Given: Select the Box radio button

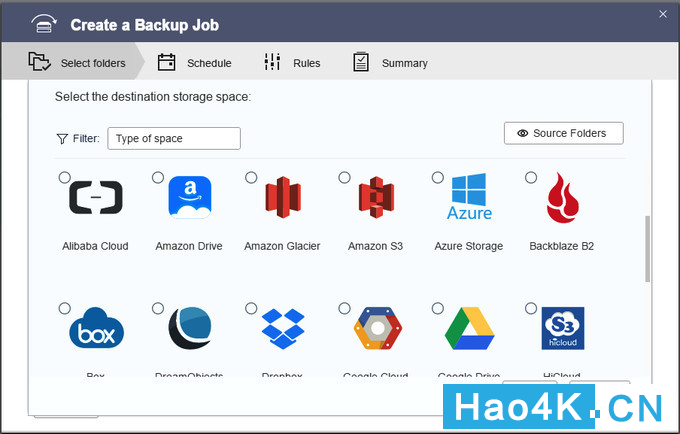Looking at the screenshot, I should (x=65, y=308).
